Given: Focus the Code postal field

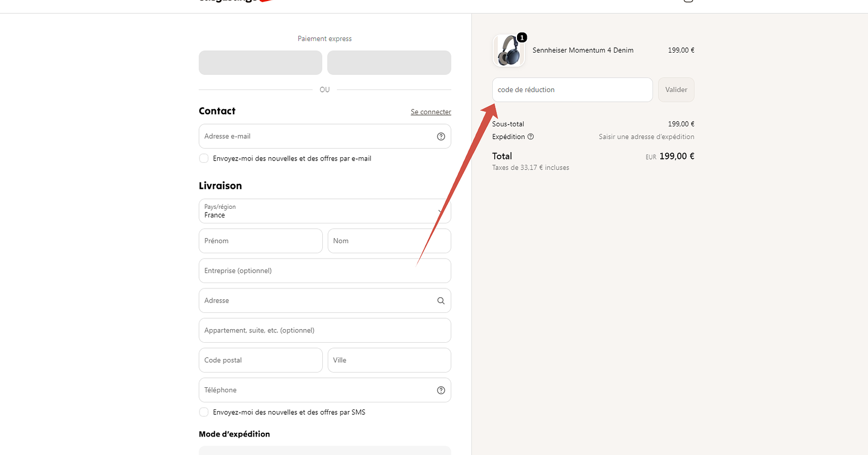Looking at the screenshot, I should (260, 360).
